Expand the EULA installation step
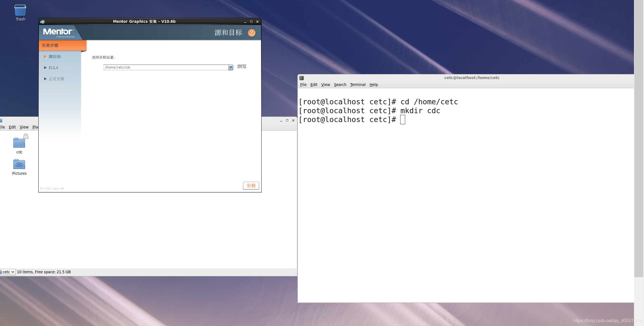 [x=51, y=68]
